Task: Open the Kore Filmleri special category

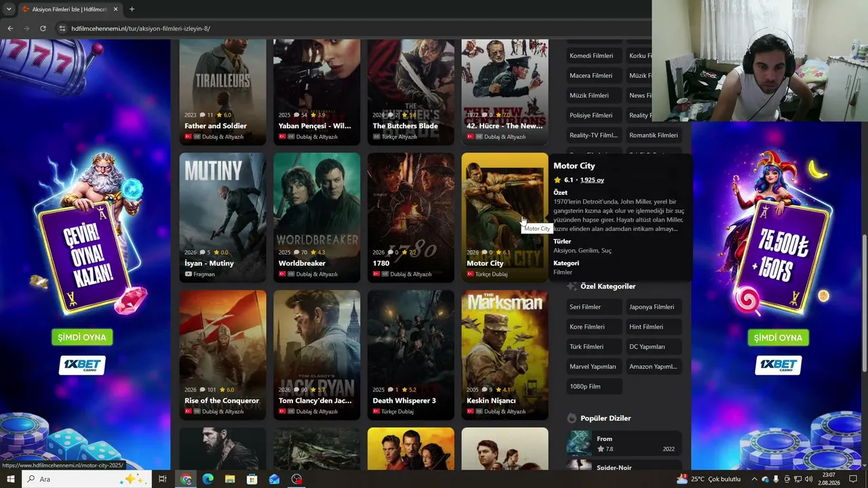Action: (594, 327)
